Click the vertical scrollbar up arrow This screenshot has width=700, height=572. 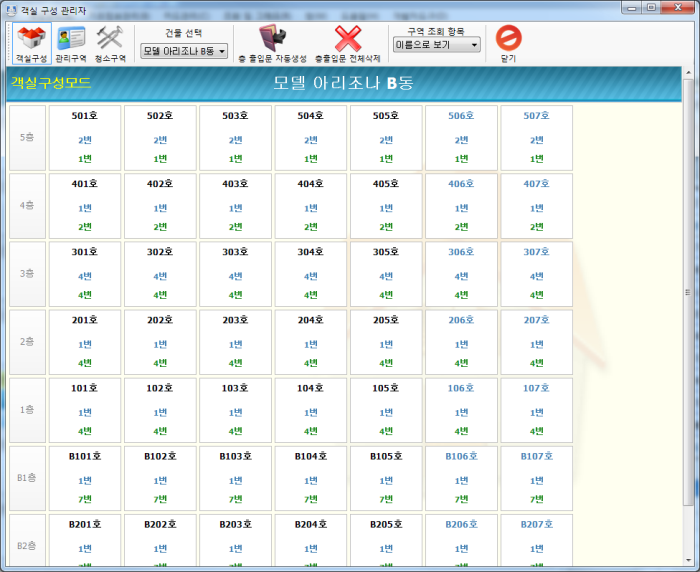(688, 72)
